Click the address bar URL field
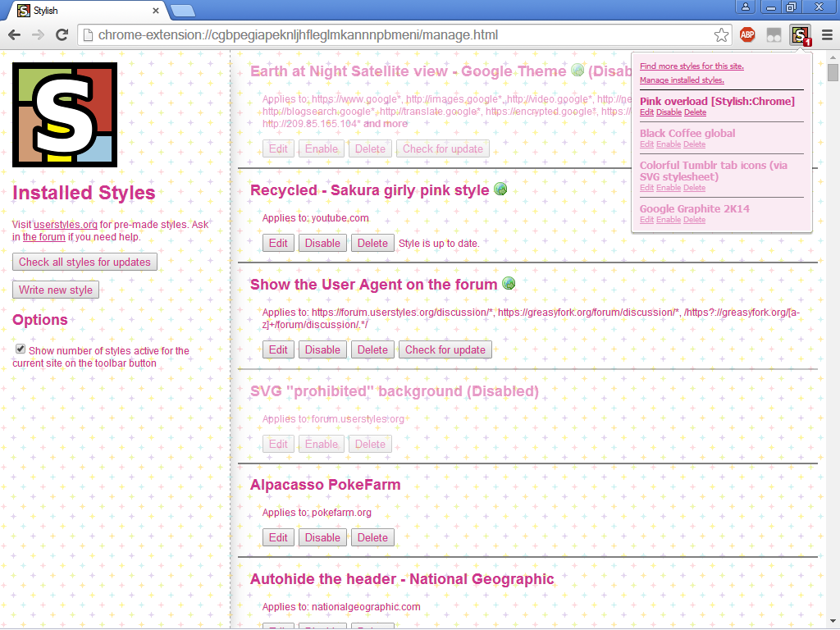Screen dimensions: 840x630 point(394,35)
